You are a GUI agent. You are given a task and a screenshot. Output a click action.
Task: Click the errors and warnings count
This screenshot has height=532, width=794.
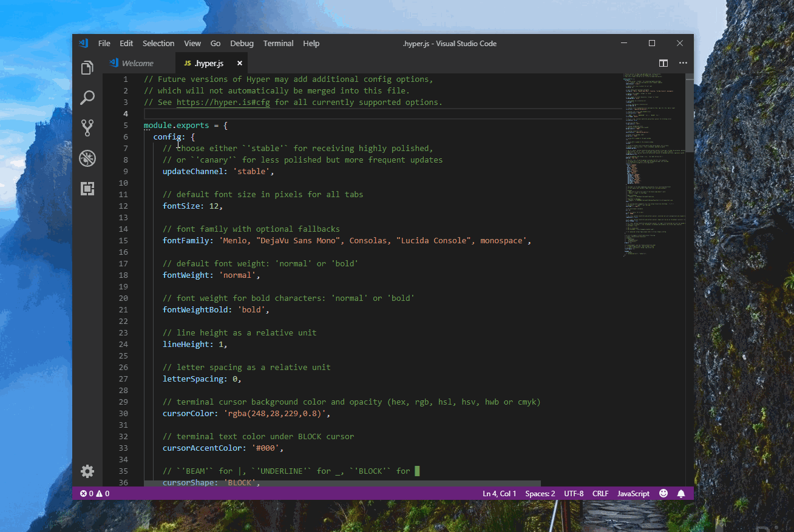tap(95, 493)
